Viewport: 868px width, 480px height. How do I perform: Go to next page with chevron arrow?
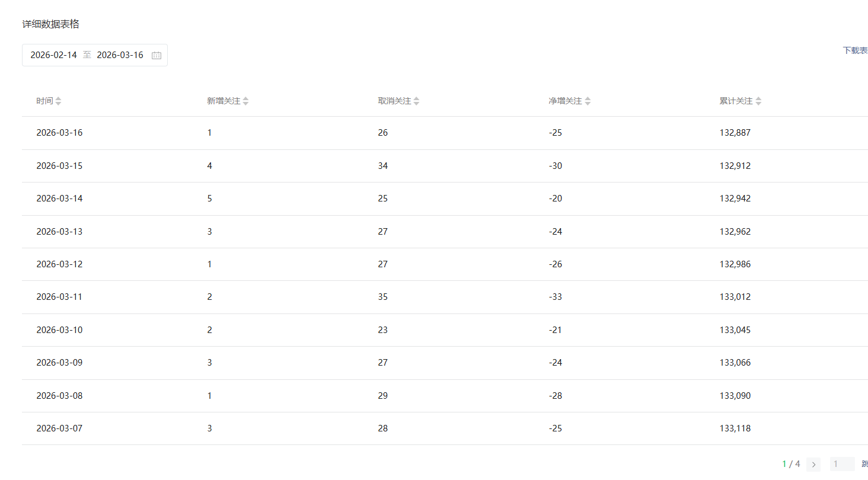813,464
